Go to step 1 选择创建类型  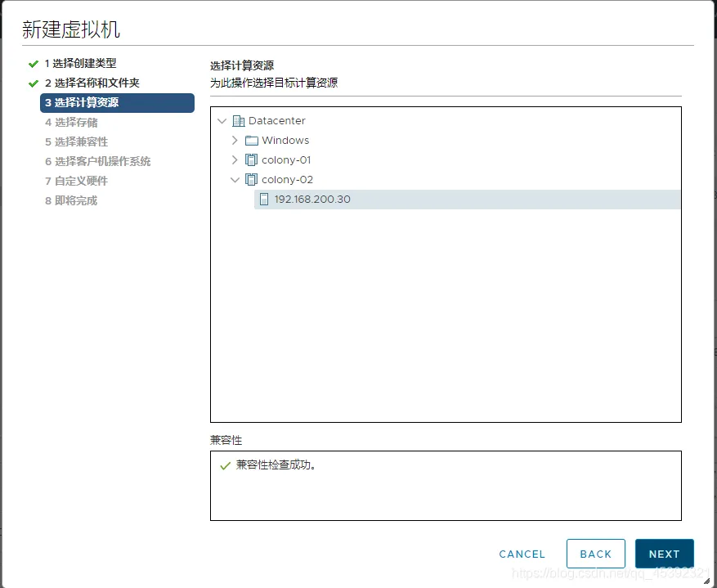pyautogui.click(x=80, y=64)
